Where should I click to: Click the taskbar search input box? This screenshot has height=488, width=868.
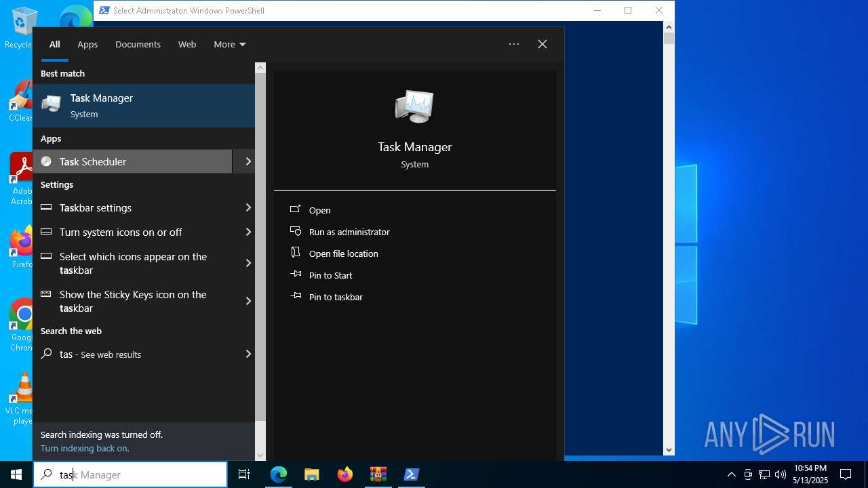click(x=130, y=474)
